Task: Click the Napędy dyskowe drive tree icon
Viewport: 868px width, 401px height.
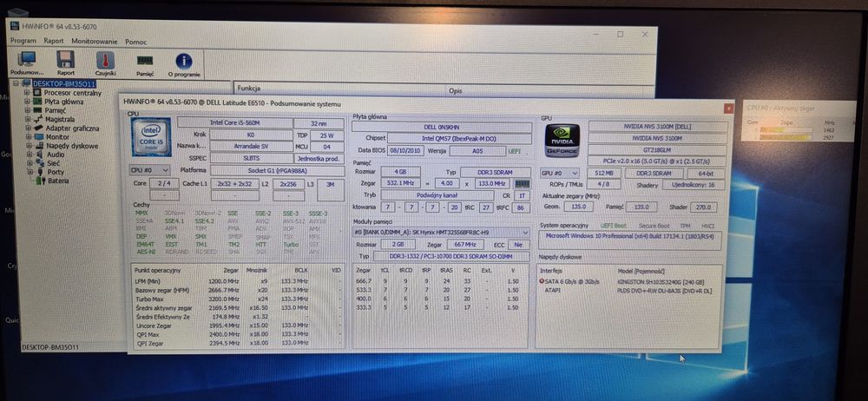Action: [39, 146]
